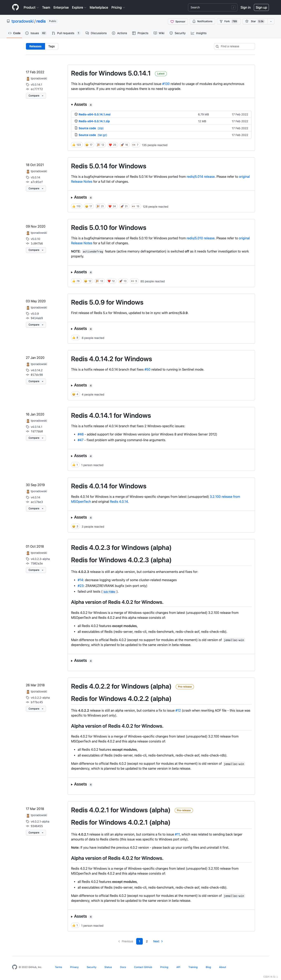
Task: Open issue #130 link
Action: click(x=166, y=84)
